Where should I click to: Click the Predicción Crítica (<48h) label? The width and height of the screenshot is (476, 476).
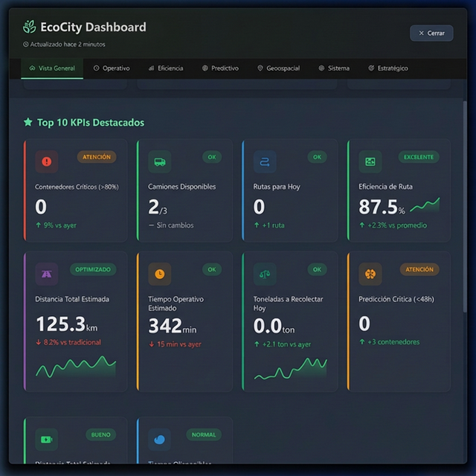pos(396,299)
